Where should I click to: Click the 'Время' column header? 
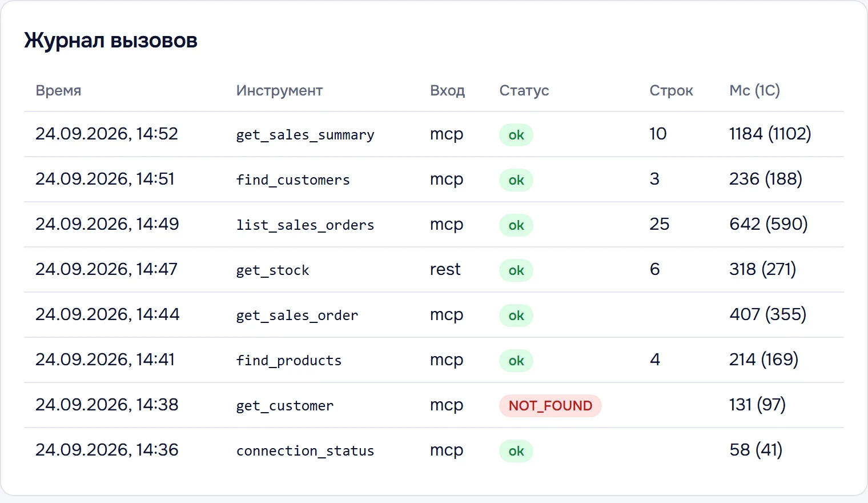click(58, 90)
